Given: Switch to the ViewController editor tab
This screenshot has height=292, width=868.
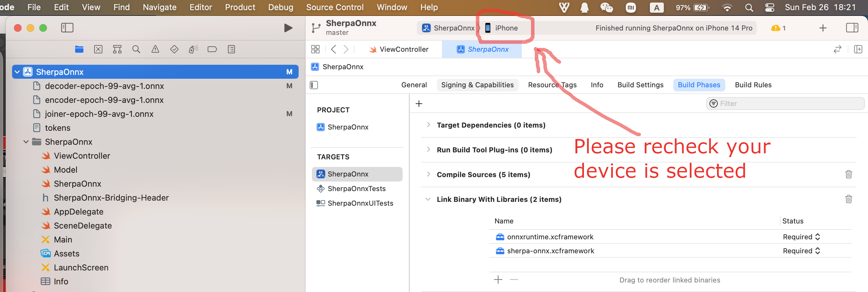Looking at the screenshot, I should point(398,50).
